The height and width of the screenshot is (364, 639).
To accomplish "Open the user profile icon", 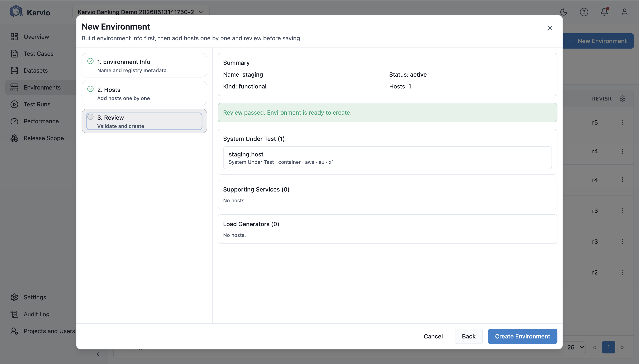I will pos(624,12).
